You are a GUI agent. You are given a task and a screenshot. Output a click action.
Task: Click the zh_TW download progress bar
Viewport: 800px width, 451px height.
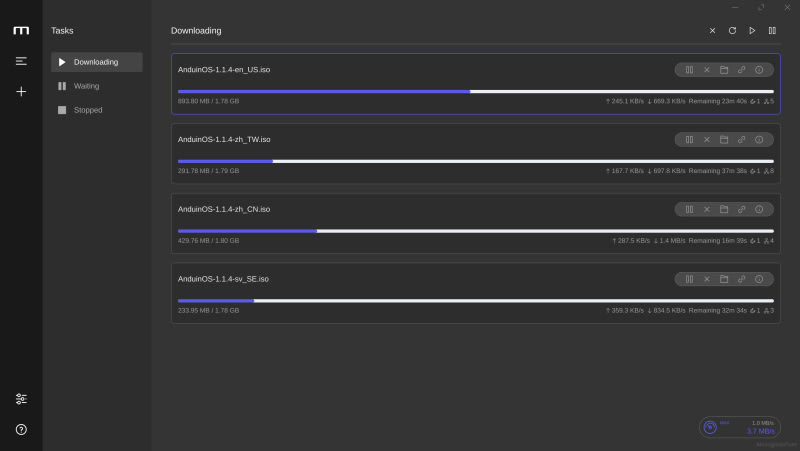pyautogui.click(x=475, y=161)
